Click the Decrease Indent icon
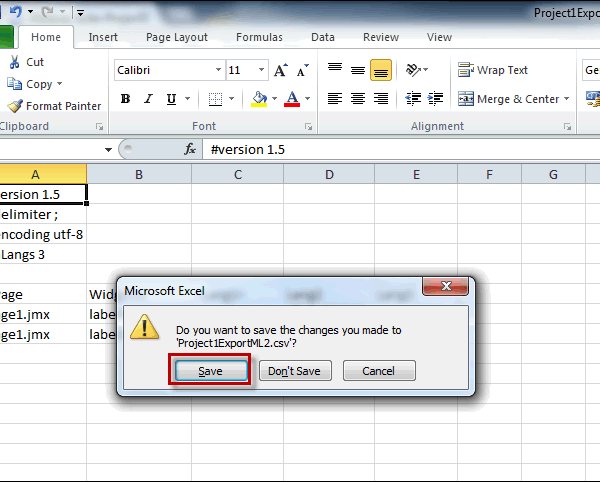 click(413, 99)
